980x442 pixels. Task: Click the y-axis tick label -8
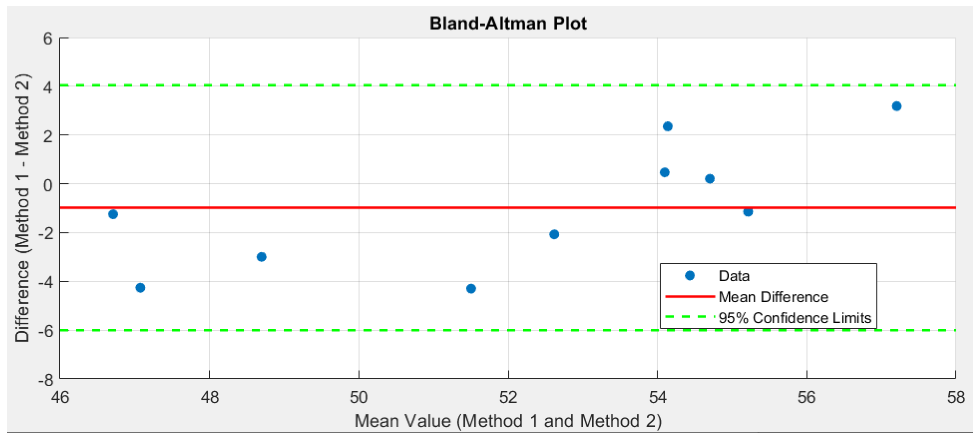[x=46, y=380]
